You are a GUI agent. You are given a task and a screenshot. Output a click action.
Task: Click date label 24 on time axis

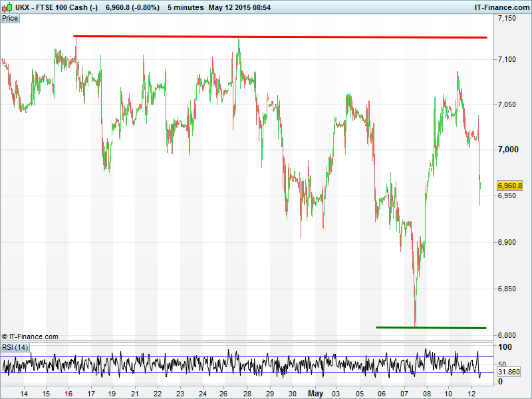coord(203,394)
